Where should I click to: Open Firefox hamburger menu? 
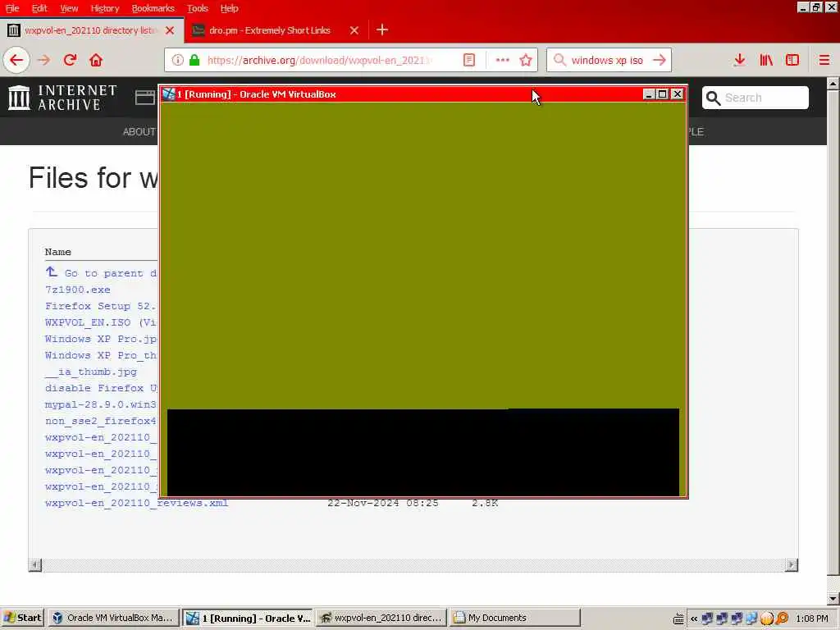pos(824,60)
